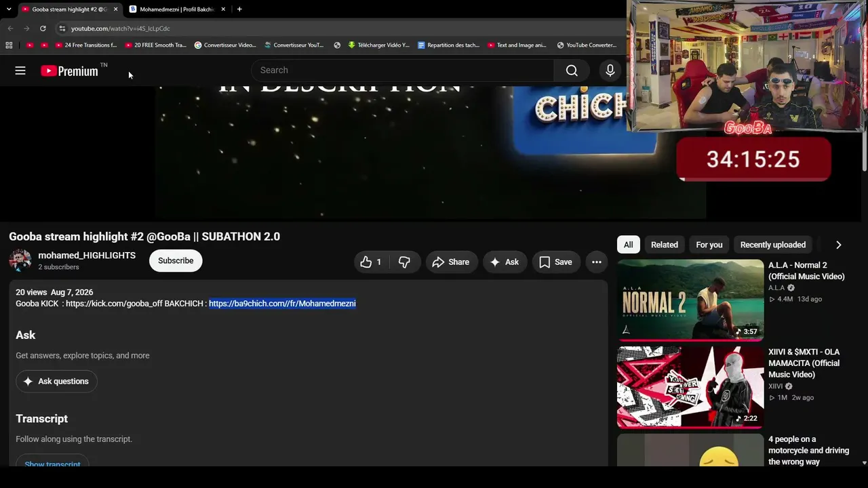Open the second YouTube bookmark icon

(44, 45)
